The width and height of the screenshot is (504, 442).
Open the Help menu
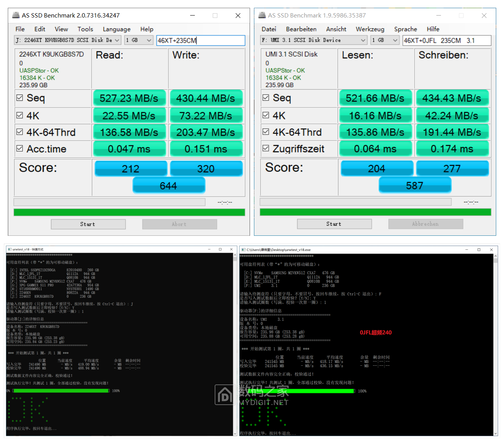tap(147, 29)
